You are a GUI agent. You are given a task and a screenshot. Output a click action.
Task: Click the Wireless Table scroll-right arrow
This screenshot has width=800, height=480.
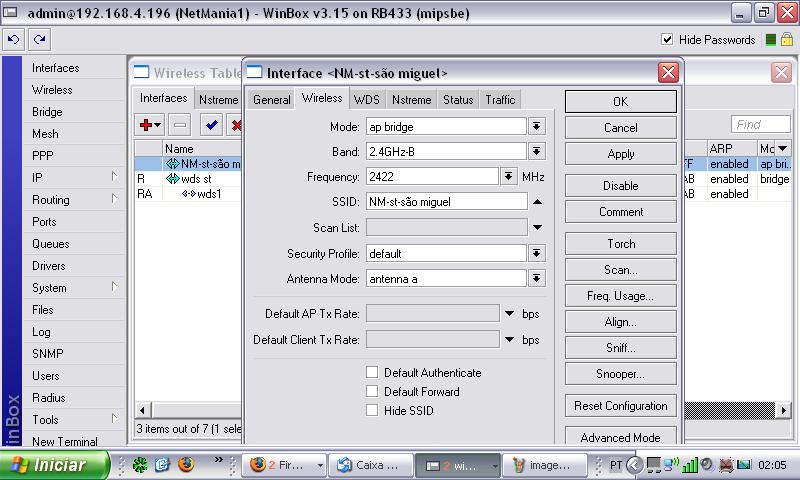783,410
